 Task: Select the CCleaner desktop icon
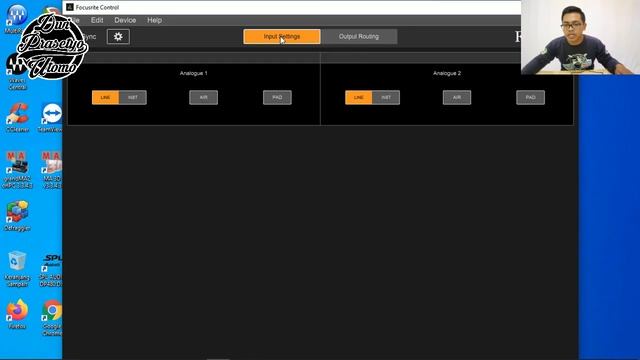pos(17,118)
